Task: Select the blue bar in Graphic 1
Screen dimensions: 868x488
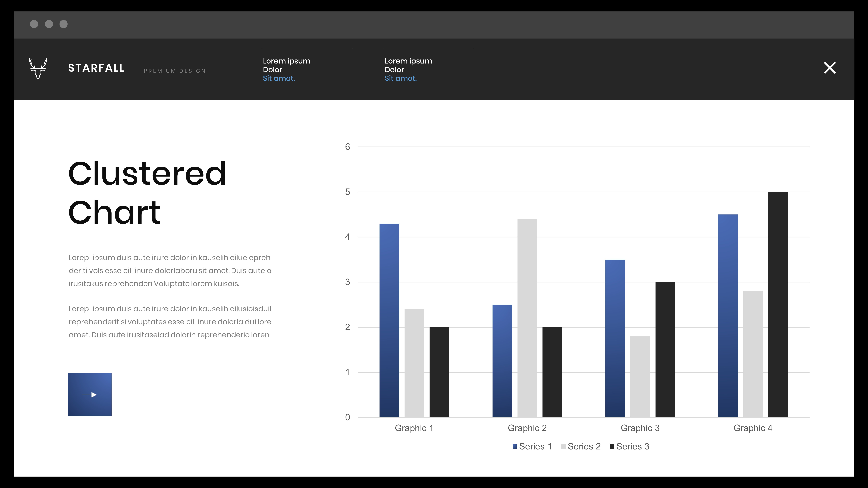Action: [x=389, y=320]
